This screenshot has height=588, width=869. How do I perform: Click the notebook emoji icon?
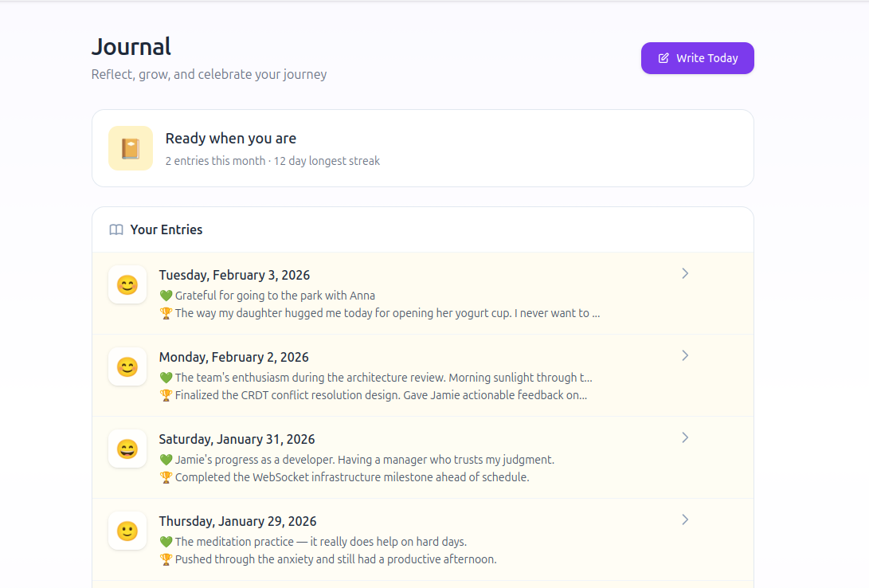point(131,148)
